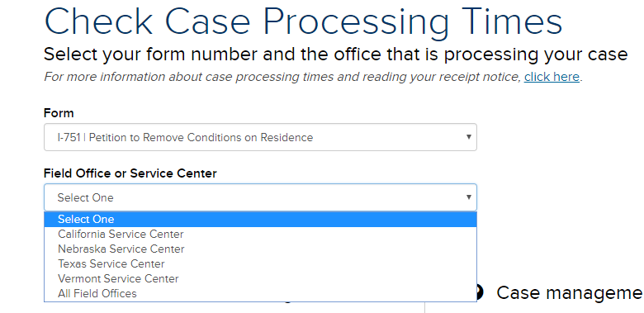The height and width of the screenshot is (313, 644).
Task: Click 'Field Office or Service Center' label
Action: (130, 173)
